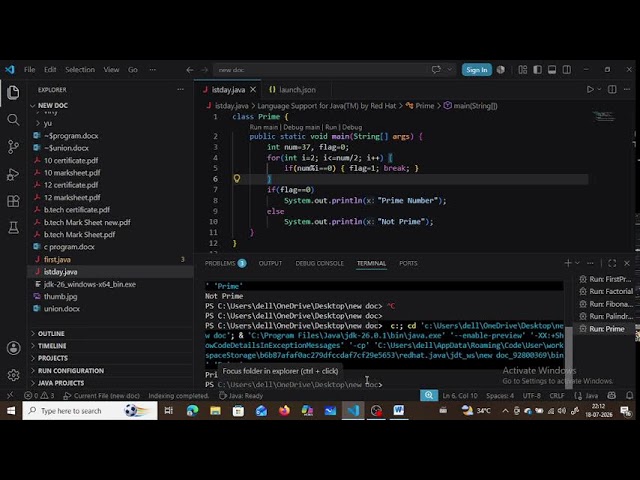Expand the JAVA PROJECTS section
This screenshot has height=480, width=640.
pos(61,383)
